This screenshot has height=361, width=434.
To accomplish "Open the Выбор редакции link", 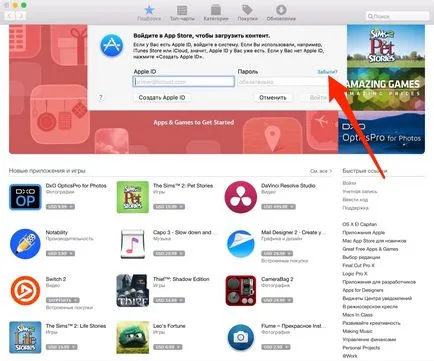I will pyautogui.click(x=361, y=257).
